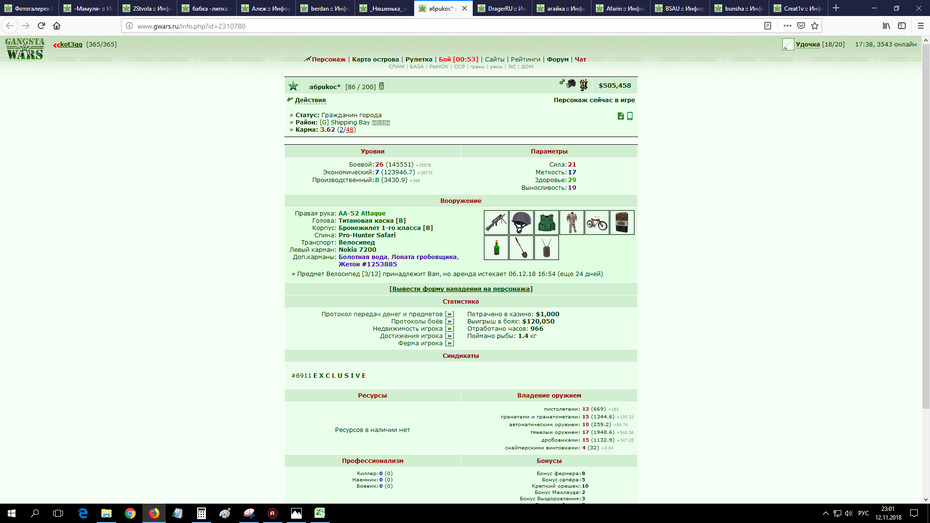The width and height of the screenshot is (930, 523).
Task: Click the karma value 48 link
Action: coord(349,130)
